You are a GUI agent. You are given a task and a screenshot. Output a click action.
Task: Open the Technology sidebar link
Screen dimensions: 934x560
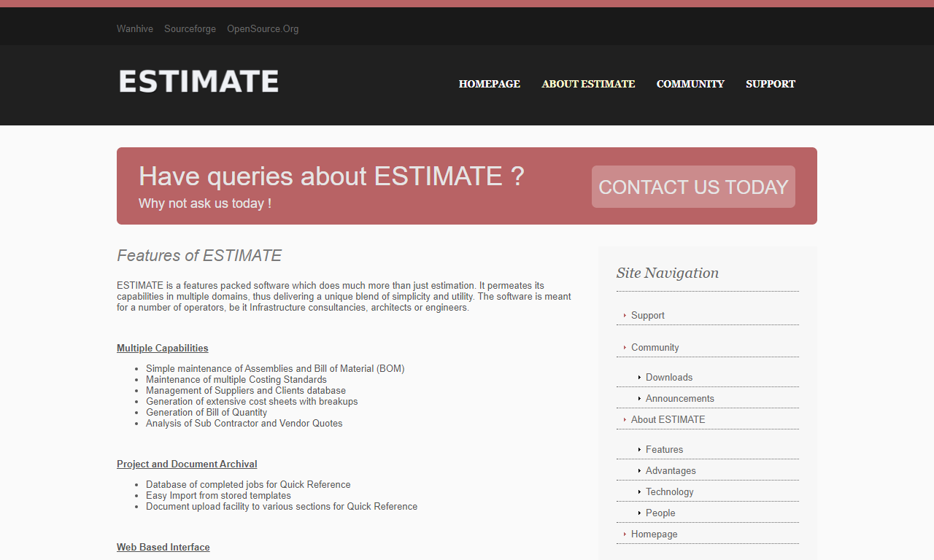click(x=670, y=492)
